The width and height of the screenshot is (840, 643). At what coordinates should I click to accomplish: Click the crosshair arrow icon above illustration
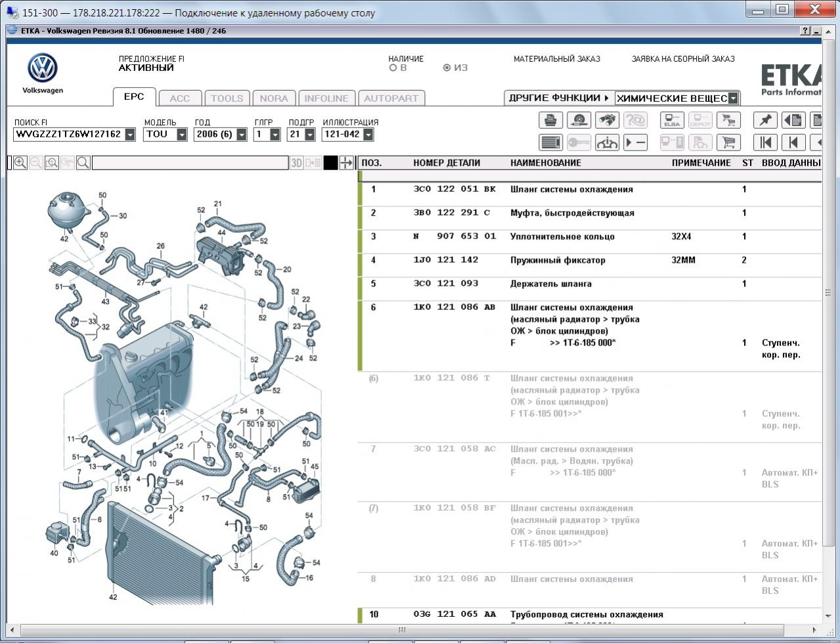point(347,163)
